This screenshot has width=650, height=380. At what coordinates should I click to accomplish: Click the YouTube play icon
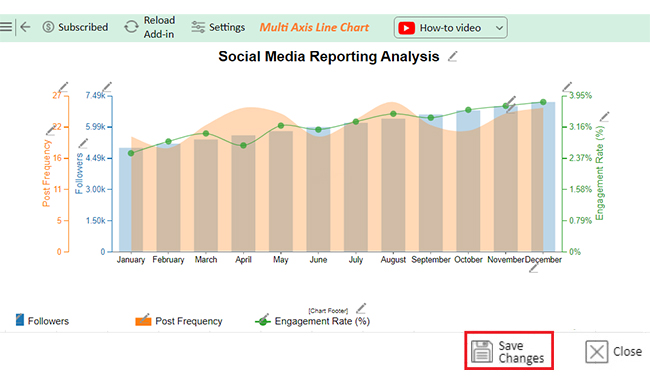407,28
